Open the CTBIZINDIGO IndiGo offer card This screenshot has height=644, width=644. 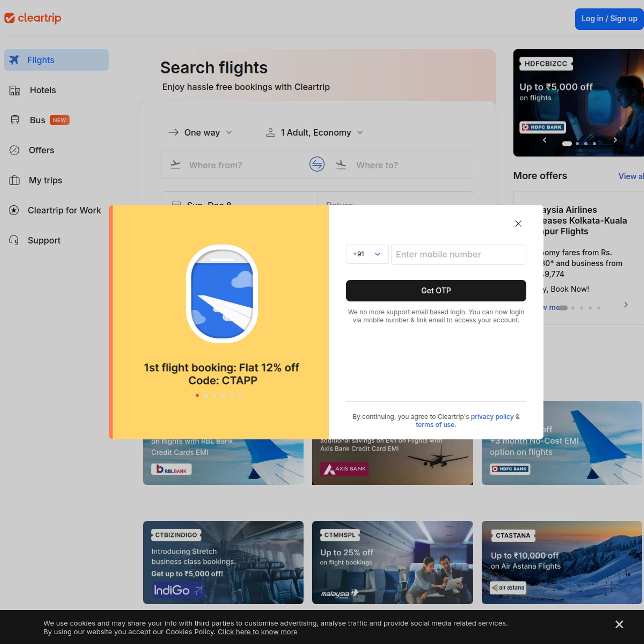pyautogui.click(x=223, y=562)
